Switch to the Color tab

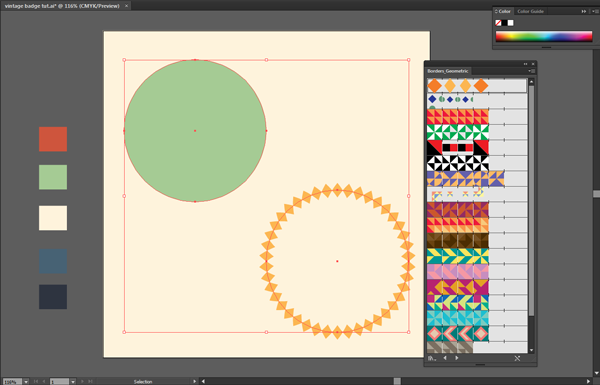(x=504, y=11)
